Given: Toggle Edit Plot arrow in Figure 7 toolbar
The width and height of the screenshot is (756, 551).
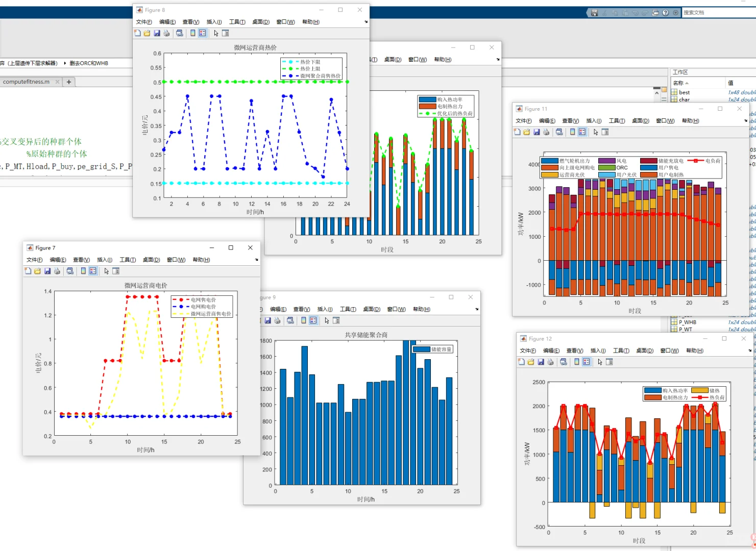Looking at the screenshot, I should (106, 271).
